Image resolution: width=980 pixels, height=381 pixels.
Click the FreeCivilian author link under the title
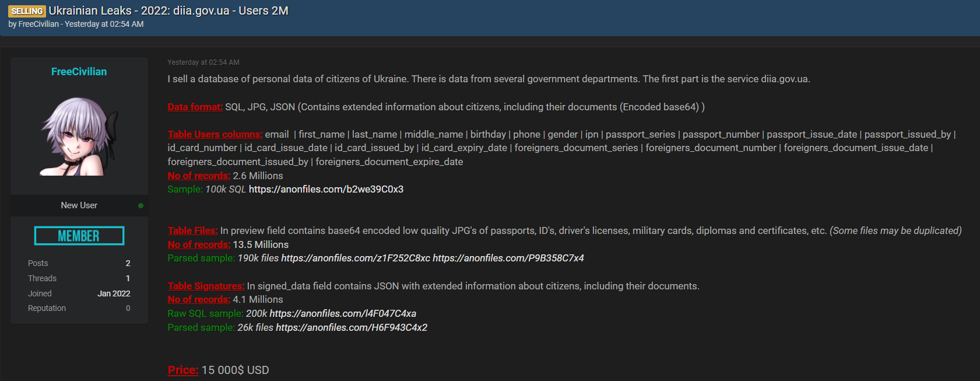coord(38,24)
